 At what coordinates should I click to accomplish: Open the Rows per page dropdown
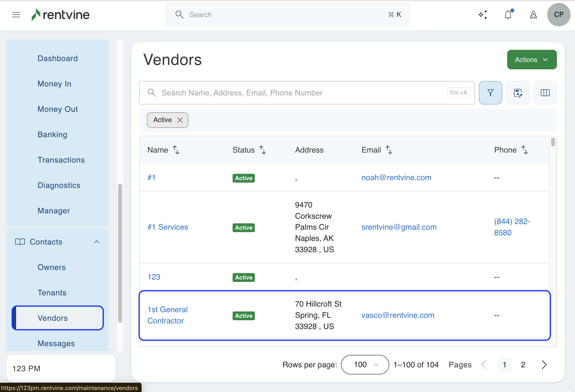pos(365,364)
